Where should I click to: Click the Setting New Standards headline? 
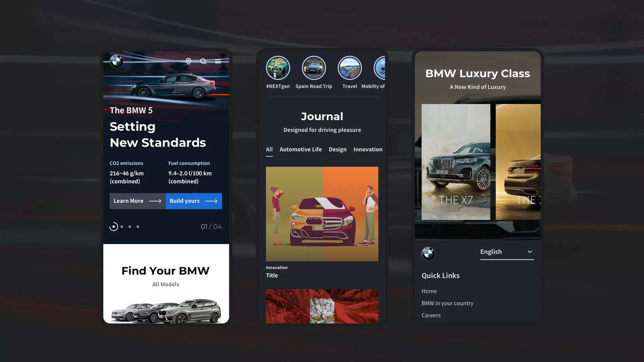coord(158,134)
